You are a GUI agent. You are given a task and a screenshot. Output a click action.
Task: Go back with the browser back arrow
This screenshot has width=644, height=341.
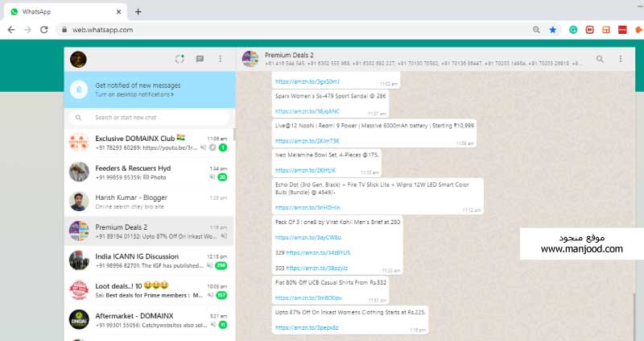pos(11,30)
